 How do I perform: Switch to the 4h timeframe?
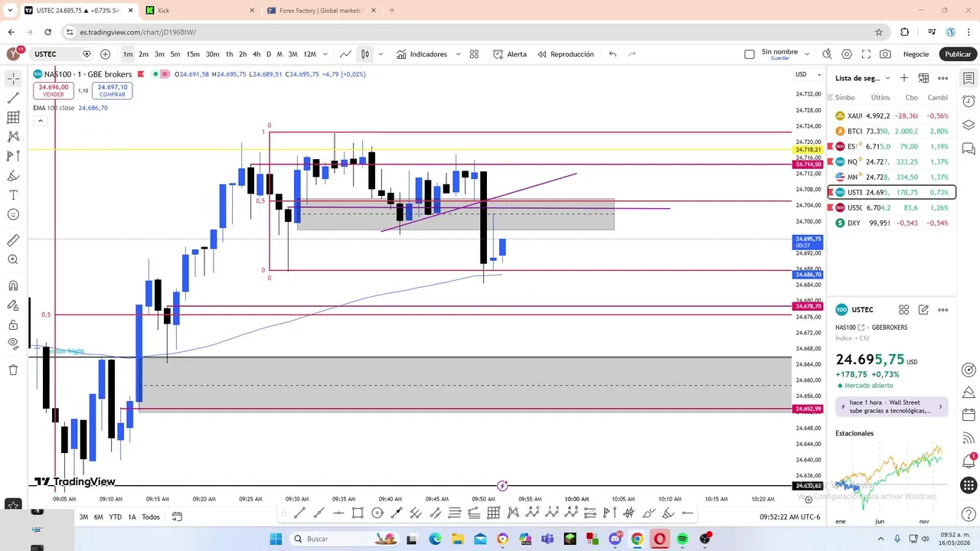coord(256,54)
